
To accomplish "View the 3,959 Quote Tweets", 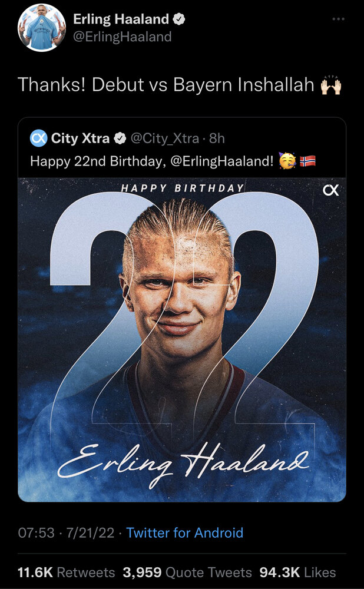I will 187,572.
